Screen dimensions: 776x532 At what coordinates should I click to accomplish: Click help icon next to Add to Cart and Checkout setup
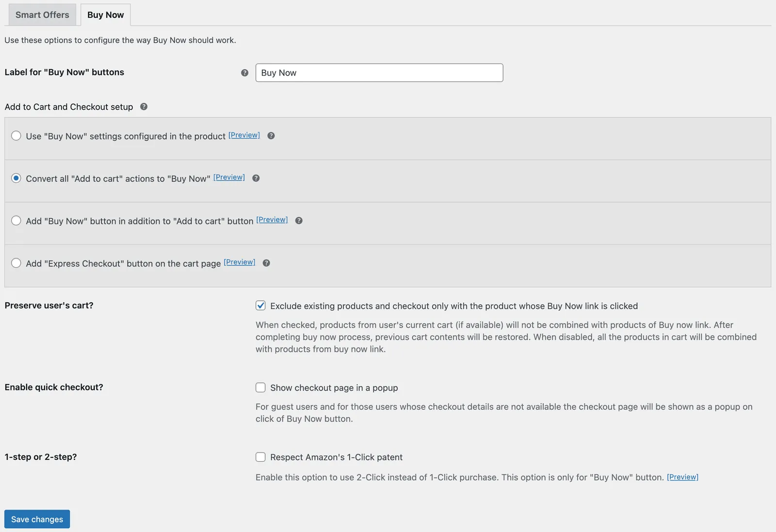click(144, 107)
